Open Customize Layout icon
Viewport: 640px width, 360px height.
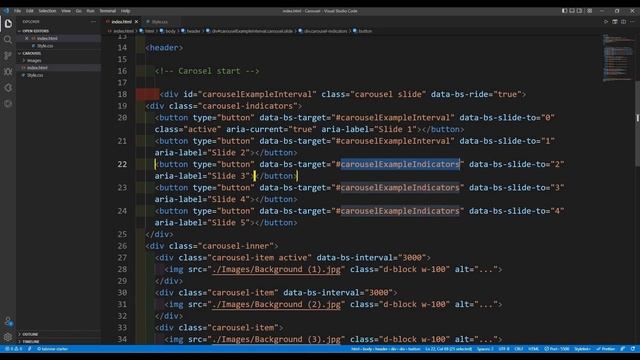[x=589, y=11]
